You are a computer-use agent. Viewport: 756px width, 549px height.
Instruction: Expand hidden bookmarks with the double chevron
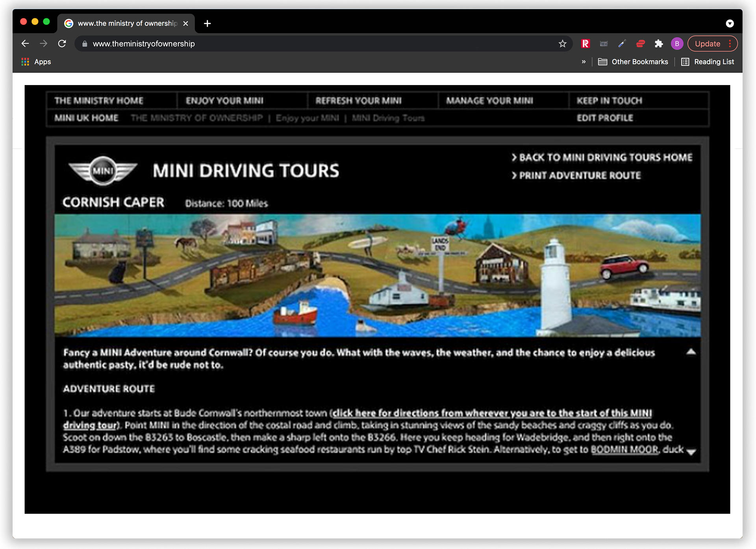(584, 62)
